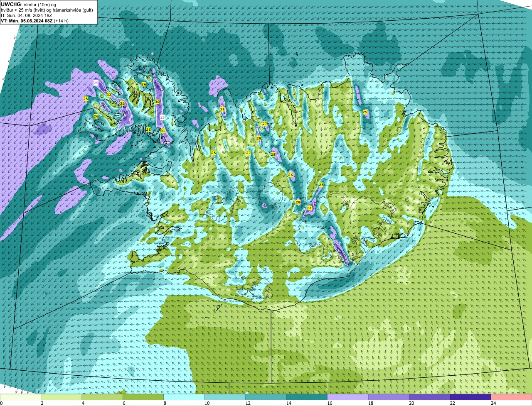The width and height of the screenshot is (532, 406).
Task: Click the yellow gust label 35
Action: point(122,103)
